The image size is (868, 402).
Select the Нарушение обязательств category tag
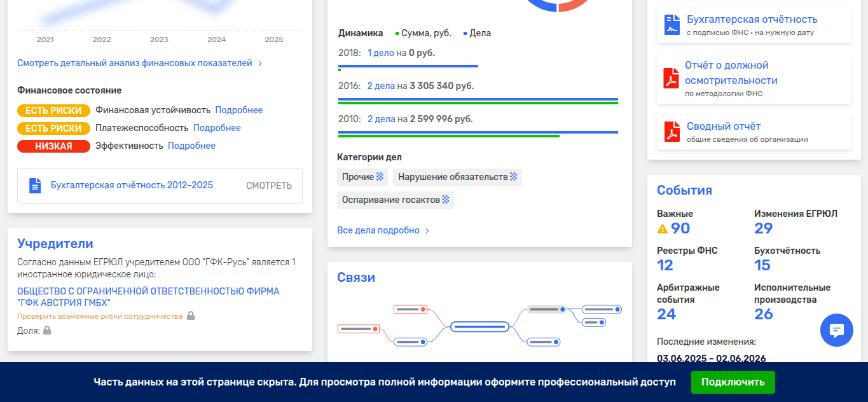(457, 177)
